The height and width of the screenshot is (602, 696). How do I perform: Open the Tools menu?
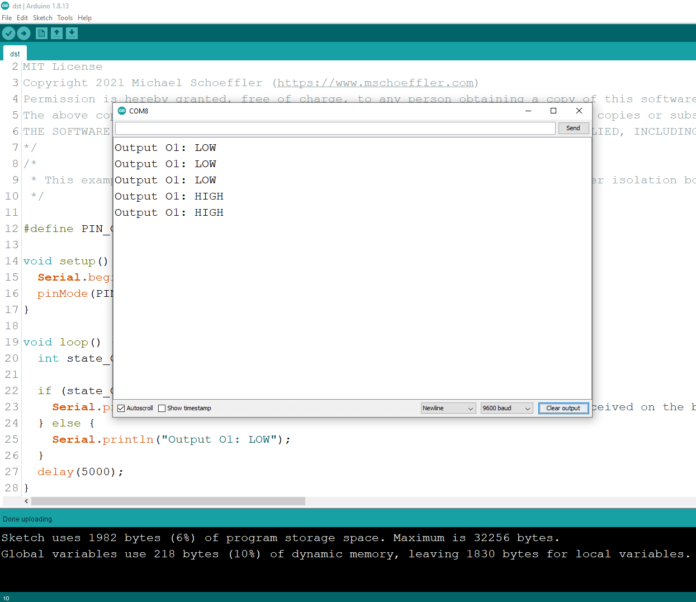pos(65,18)
